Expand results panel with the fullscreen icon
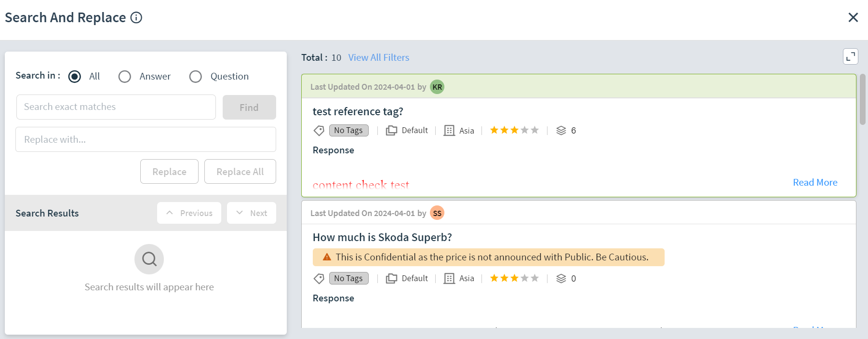The height and width of the screenshot is (339, 868). [851, 56]
